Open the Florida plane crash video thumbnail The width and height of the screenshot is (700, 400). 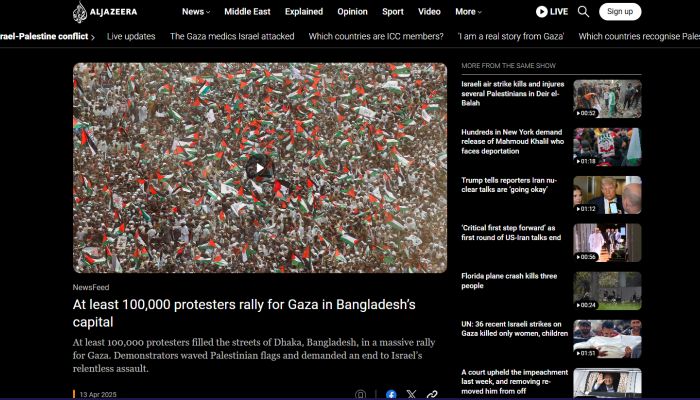point(607,291)
